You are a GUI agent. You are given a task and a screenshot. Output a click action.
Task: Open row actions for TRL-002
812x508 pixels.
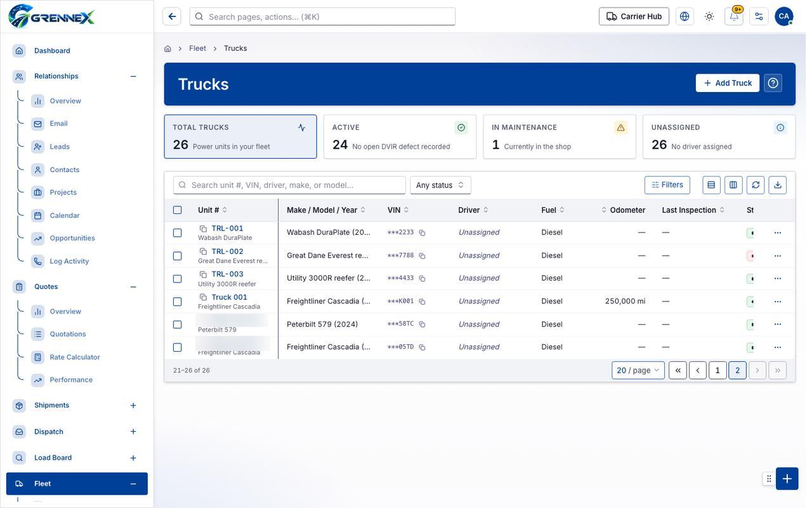[x=778, y=256]
